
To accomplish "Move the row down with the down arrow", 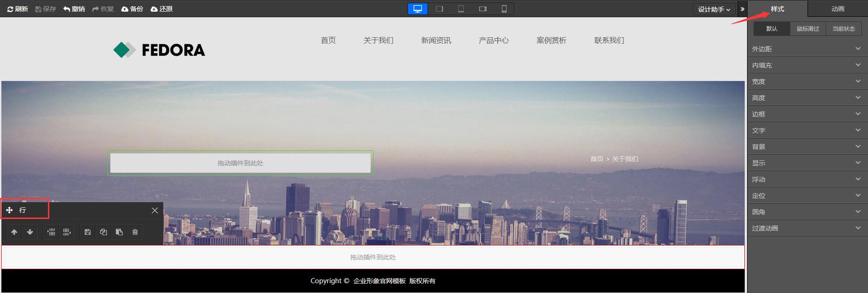I will pos(30,232).
